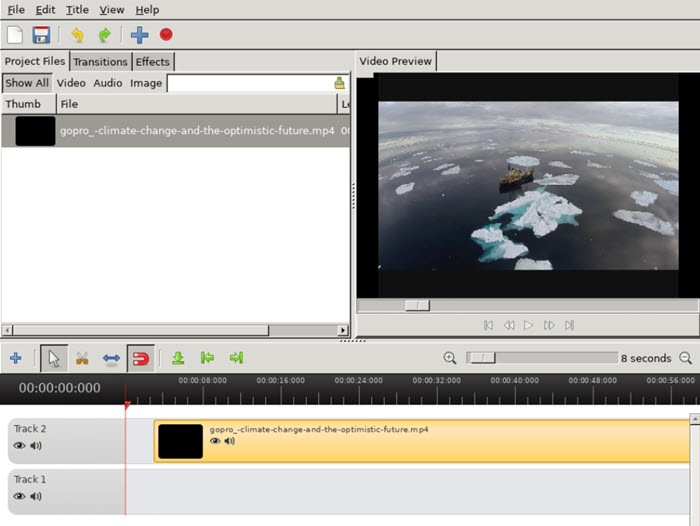Click the Undo arrow icon

tap(77, 35)
